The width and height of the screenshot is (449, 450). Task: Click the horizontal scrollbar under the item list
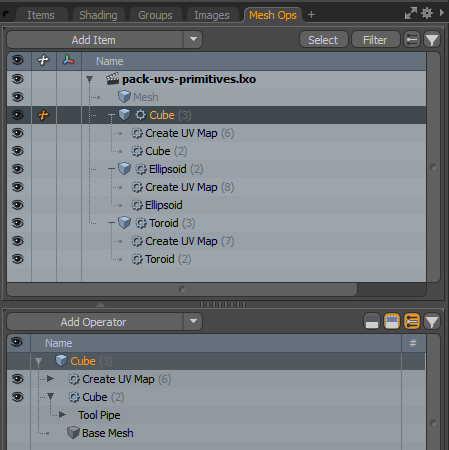point(182,289)
